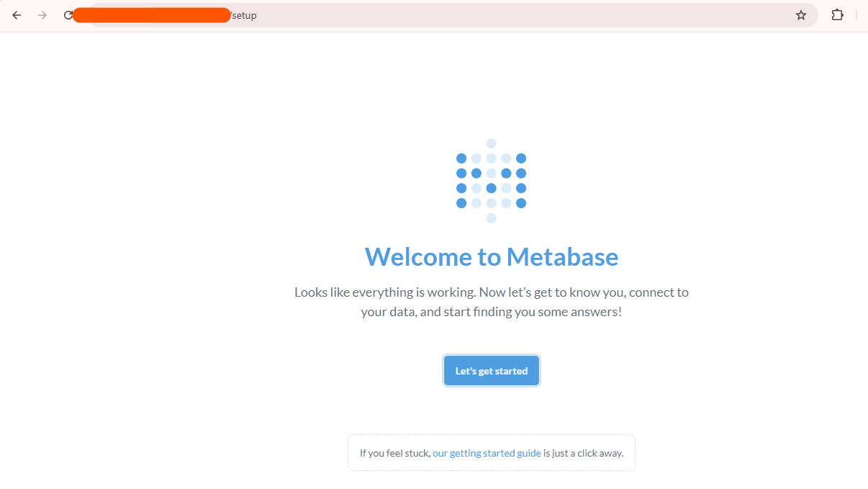Click the bottommost pale dot of the logo

point(492,218)
